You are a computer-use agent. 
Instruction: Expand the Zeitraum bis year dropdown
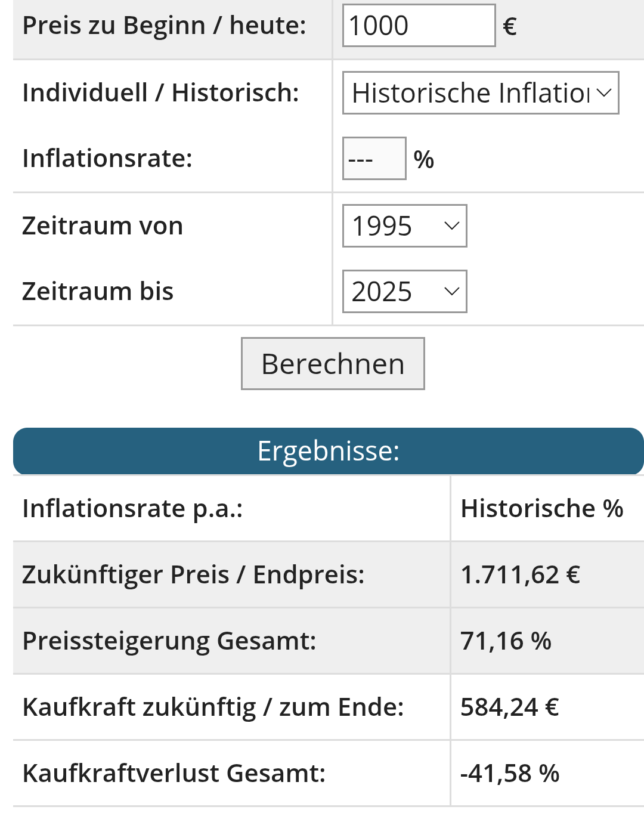(404, 292)
